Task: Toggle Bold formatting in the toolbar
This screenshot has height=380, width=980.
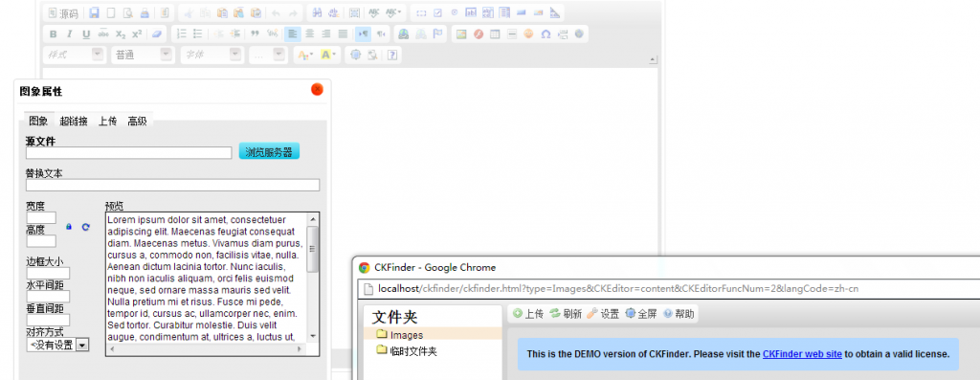Action: pyautogui.click(x=53, y=34)
